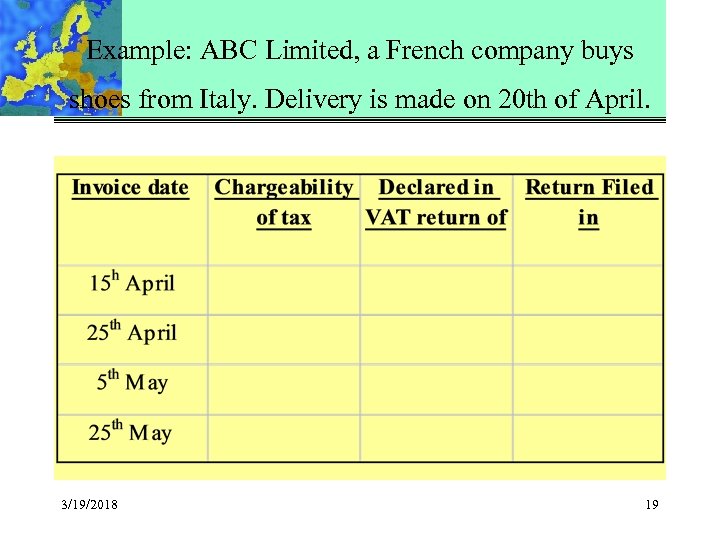Image resolution: width=720 pixels, height=540 pixels.
Task: Click the '25th April' invoice date cell
Action: [131, 332]
